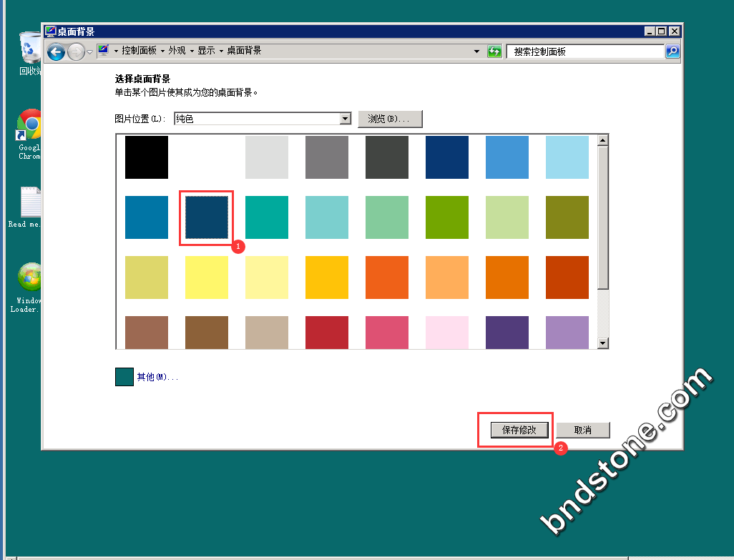
Task: Pick the bright orange color swatch
Action: 387,277
